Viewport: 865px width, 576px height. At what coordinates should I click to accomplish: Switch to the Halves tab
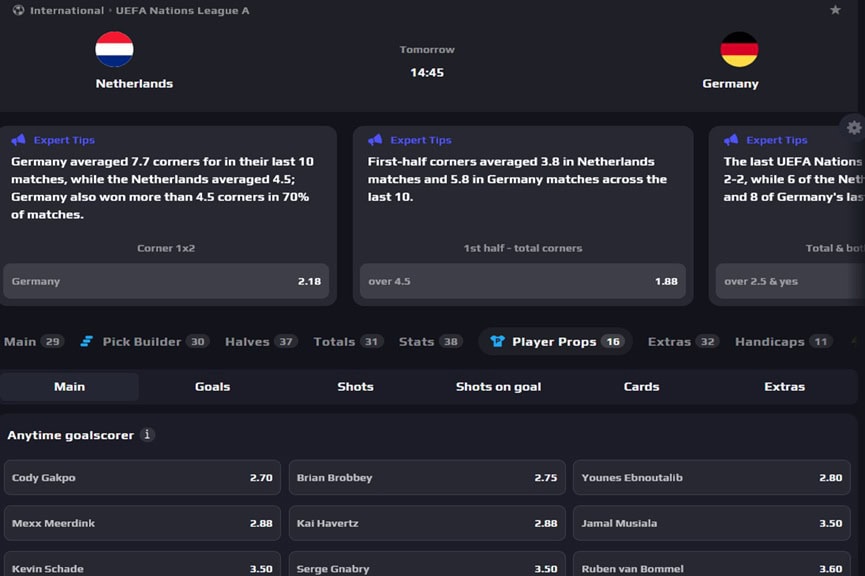[x=261, y=342]
